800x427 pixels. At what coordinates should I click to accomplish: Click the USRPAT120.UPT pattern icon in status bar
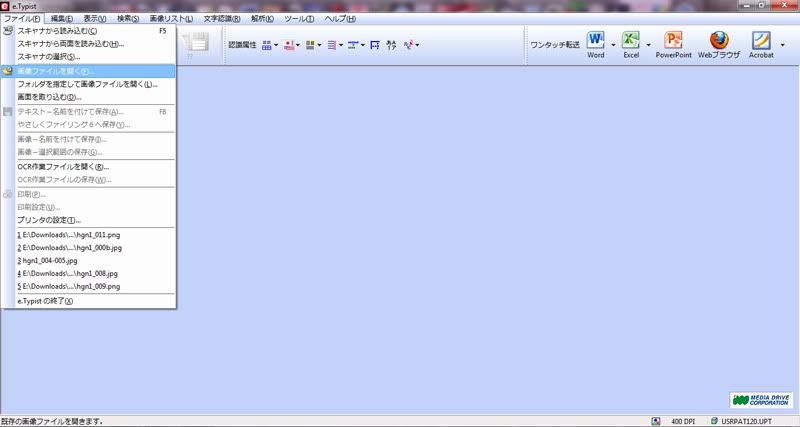(x=714, y=421)
